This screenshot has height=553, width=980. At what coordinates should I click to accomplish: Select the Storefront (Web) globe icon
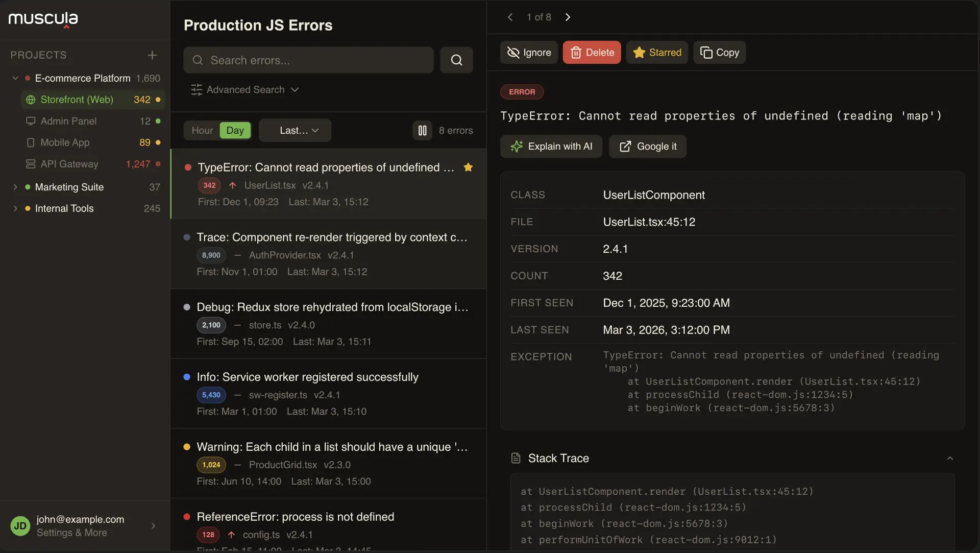pos(31,100)
